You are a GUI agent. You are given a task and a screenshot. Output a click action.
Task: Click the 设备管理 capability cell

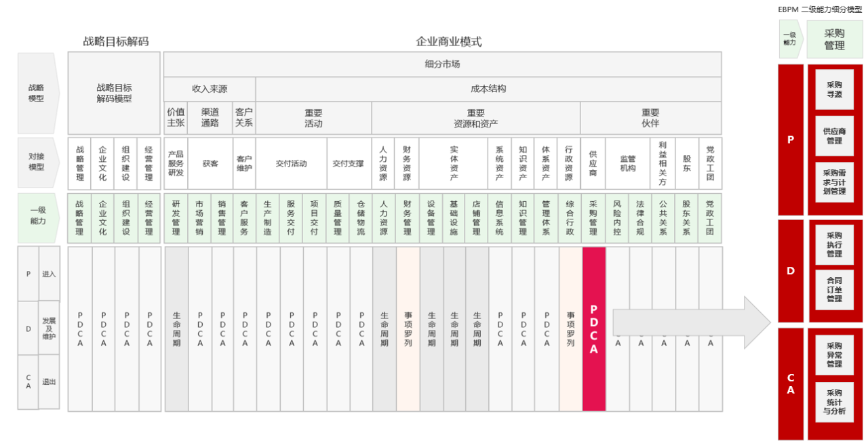(x=431, y=218)
